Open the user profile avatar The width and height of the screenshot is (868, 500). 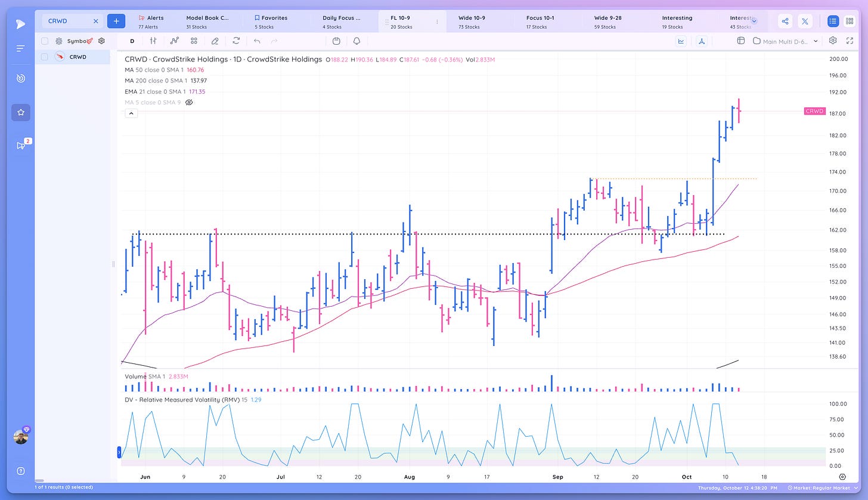tap(21, 437)
